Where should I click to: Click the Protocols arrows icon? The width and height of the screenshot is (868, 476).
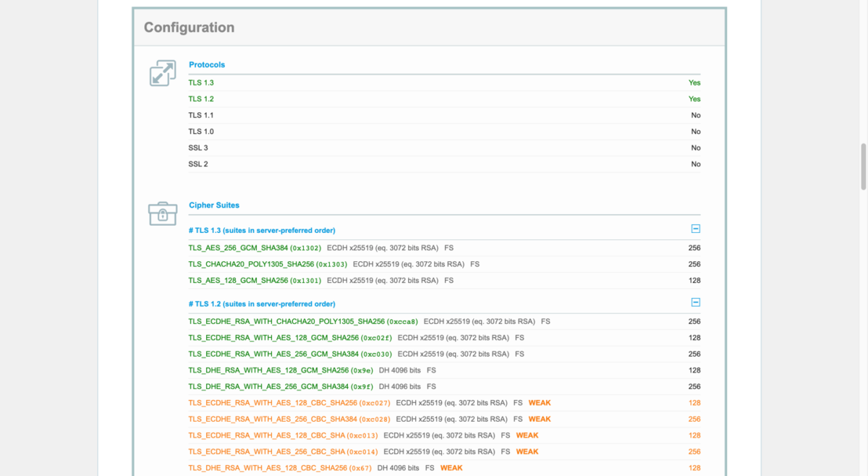click(x=163, y=73)
